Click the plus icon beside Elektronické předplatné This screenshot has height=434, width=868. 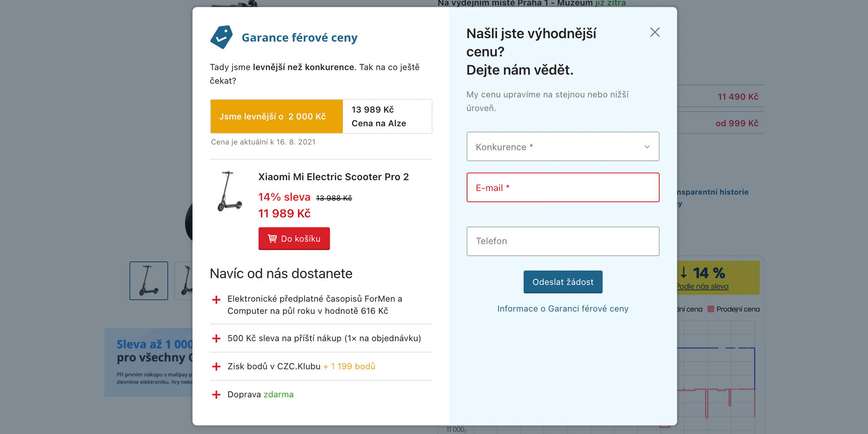(x=216, y=299)
